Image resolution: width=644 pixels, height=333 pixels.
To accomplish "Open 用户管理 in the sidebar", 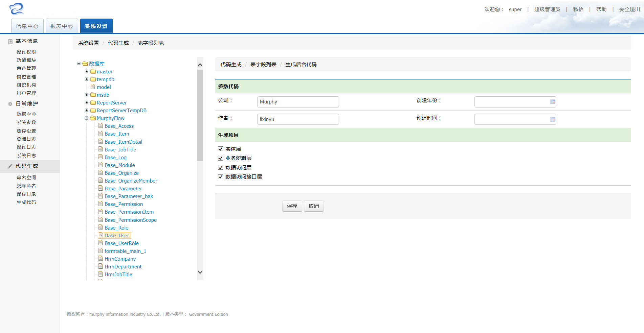I will (26, 93).
